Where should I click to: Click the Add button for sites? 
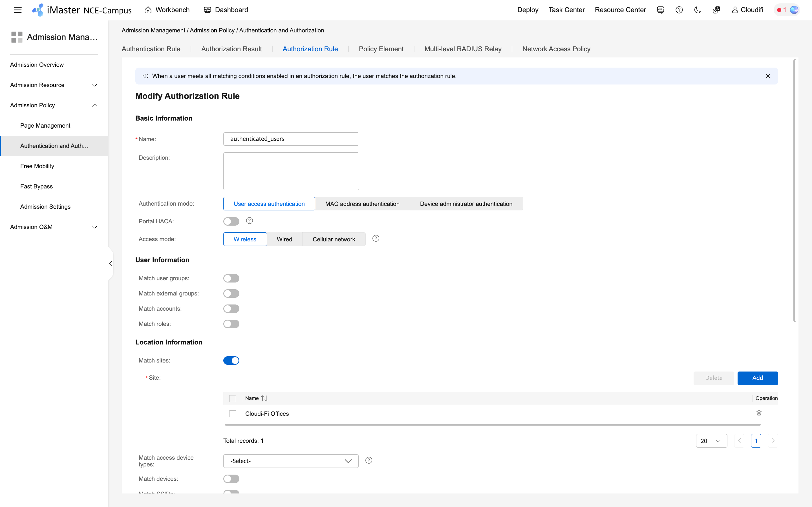tap(758, 378)
